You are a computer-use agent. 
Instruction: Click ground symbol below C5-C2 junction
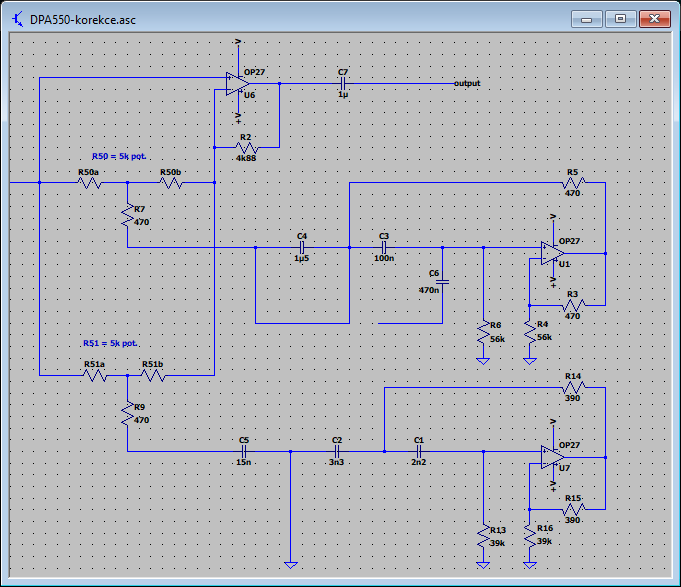291,565
